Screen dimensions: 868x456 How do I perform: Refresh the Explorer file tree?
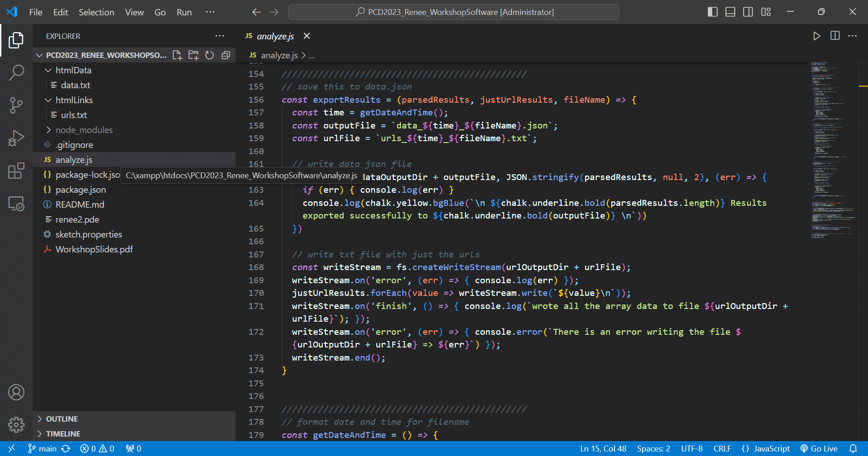[x=209, y=55]
